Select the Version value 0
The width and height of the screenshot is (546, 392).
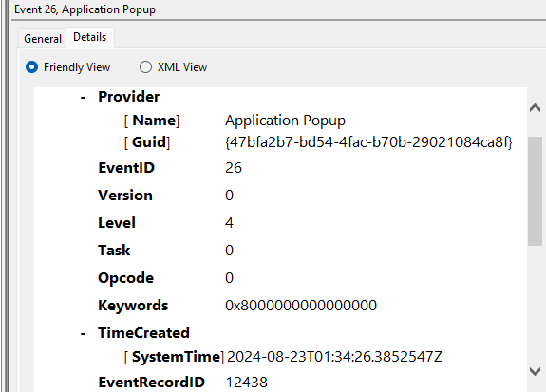[229, 196]
